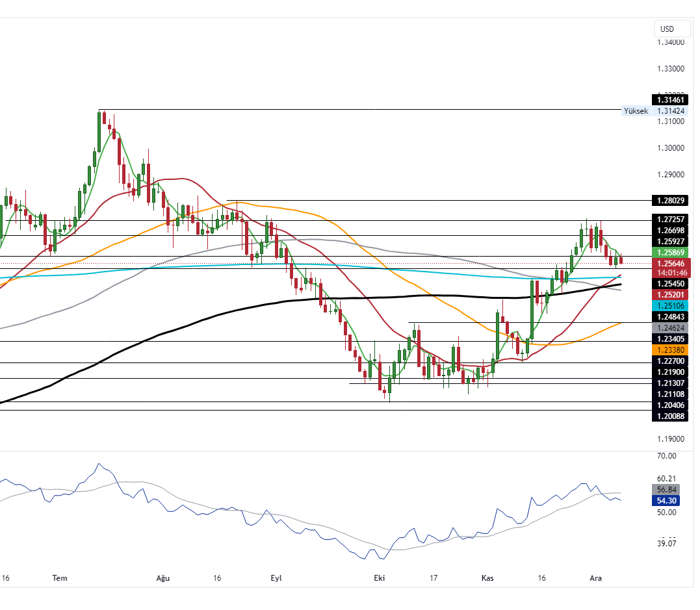Select the orange moving average label 1.23380
This screenshot has width=700, height=610.
click(x=669, y=350)
